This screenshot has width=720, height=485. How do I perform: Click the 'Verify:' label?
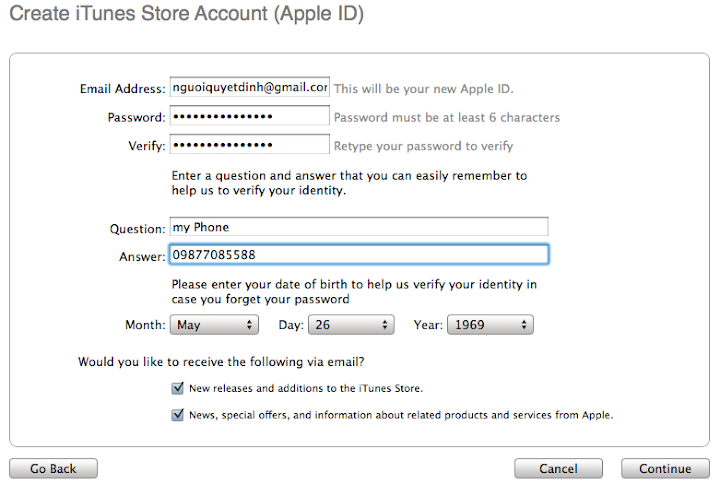point(147,146)
